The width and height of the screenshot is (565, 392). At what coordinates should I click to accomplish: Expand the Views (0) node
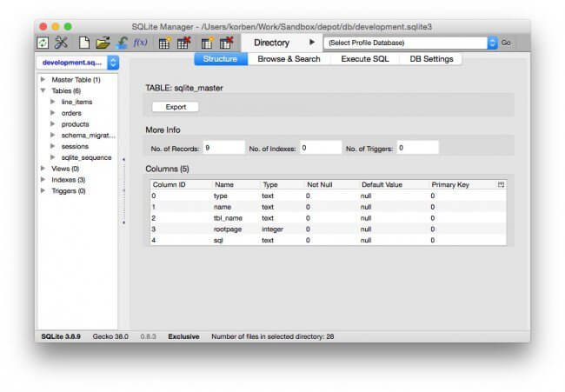[x=43, y=169]
